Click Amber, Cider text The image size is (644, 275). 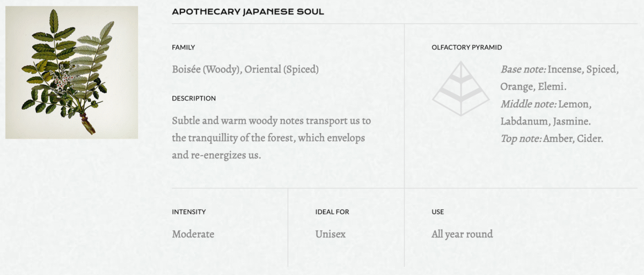tap(574, 139)
